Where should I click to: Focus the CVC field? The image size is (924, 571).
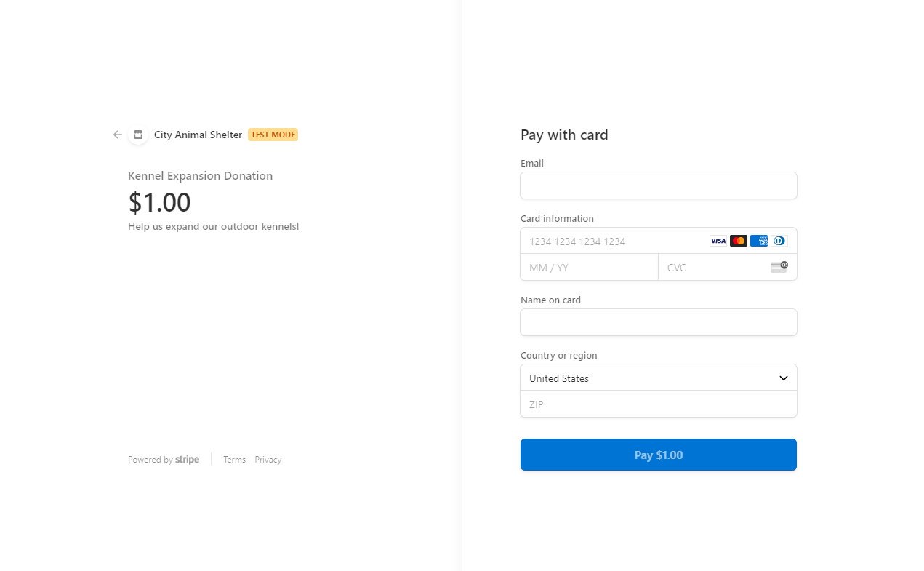point(728,267)
